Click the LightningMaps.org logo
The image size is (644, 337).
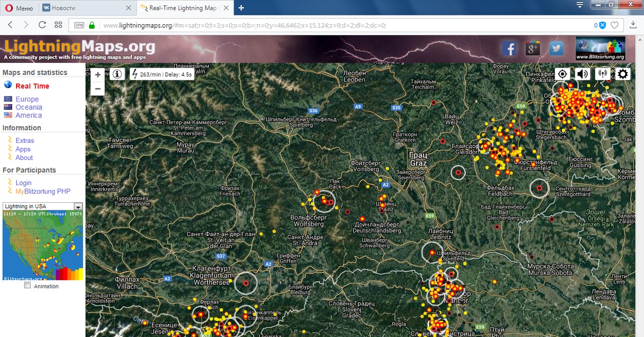[x=79, y=47]
